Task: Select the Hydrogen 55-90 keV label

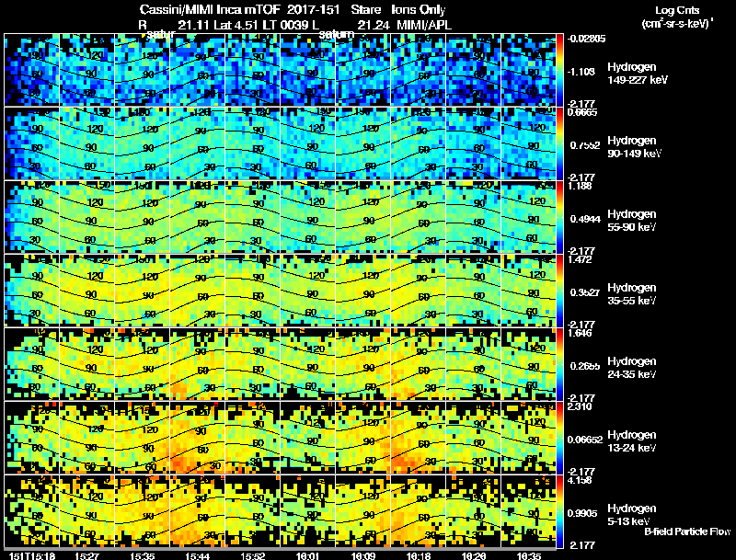Action: coord(632,221)
